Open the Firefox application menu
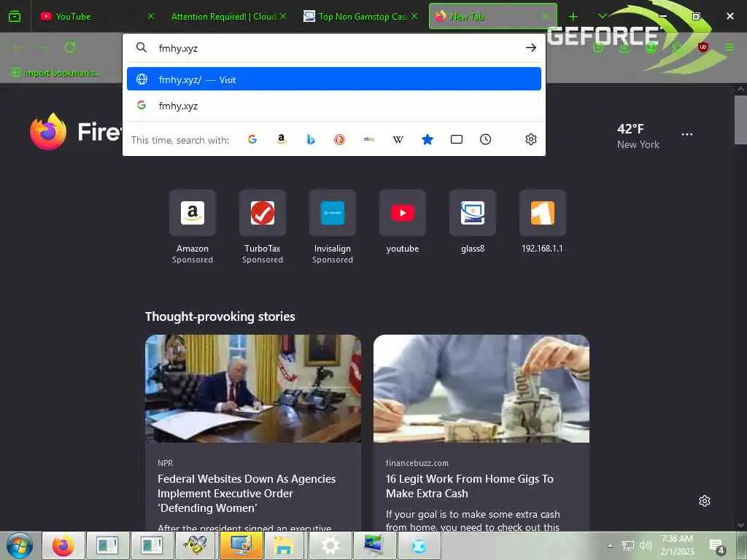Image resolution: width=747 pixels, height=560 pixels. point(729,47)
